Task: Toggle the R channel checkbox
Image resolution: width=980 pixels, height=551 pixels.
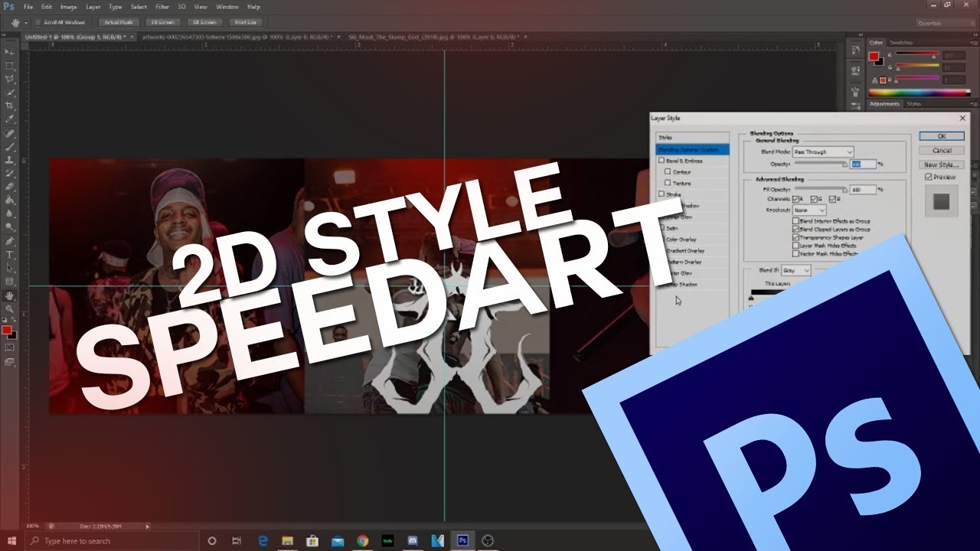Action: 797,199
